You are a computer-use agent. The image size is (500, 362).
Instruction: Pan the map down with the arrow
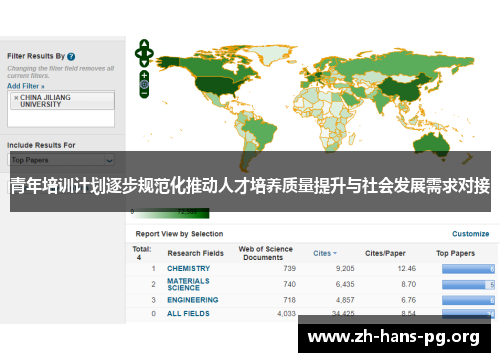(144, 62)
